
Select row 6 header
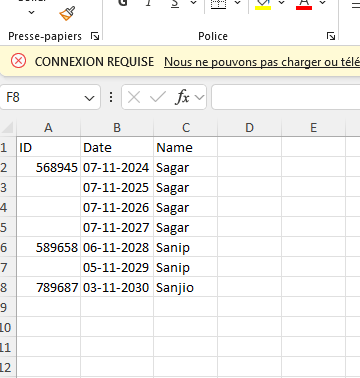click(8, 247)
